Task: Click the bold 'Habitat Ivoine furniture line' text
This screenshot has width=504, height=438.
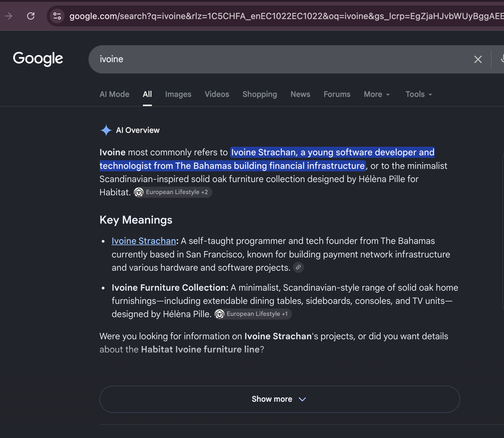Action: point(200,349)
